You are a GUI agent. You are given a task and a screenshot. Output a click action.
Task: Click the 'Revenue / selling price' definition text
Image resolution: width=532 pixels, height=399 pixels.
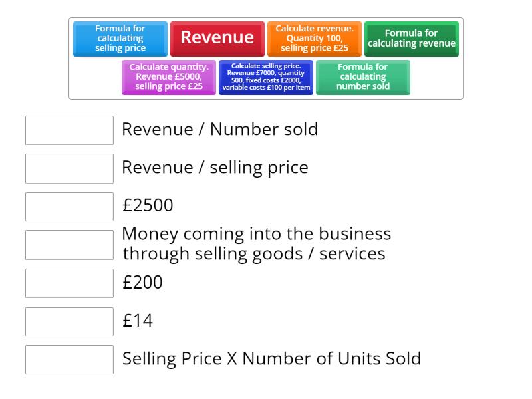point(215,167)
